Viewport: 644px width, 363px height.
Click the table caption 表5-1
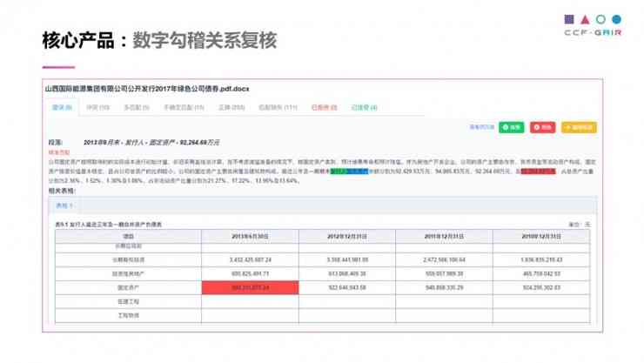pyautogui.click(x=109, y=225)
